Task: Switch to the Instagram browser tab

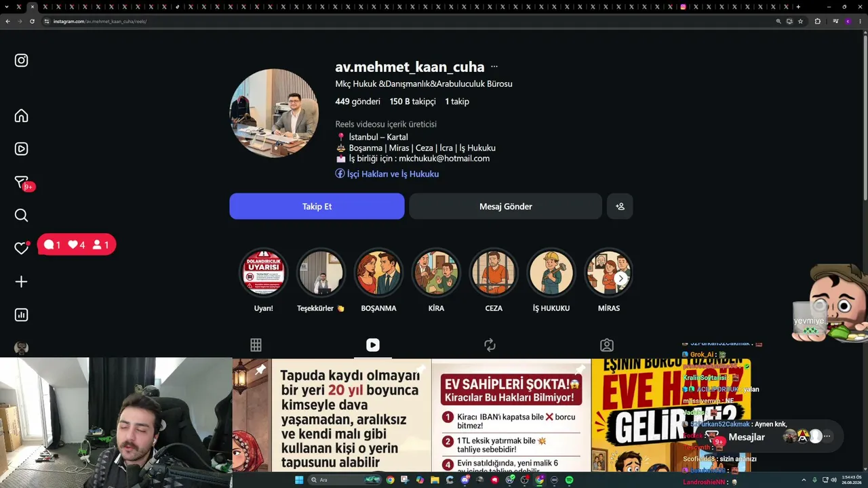Action: [x=683, y=7]
